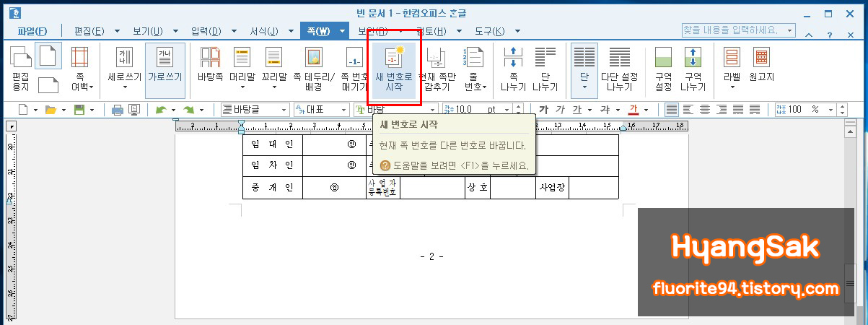The height and width of the screenshot is (325, 868).
Task: Select landscape page orientation icon
Action: point(48,84)
